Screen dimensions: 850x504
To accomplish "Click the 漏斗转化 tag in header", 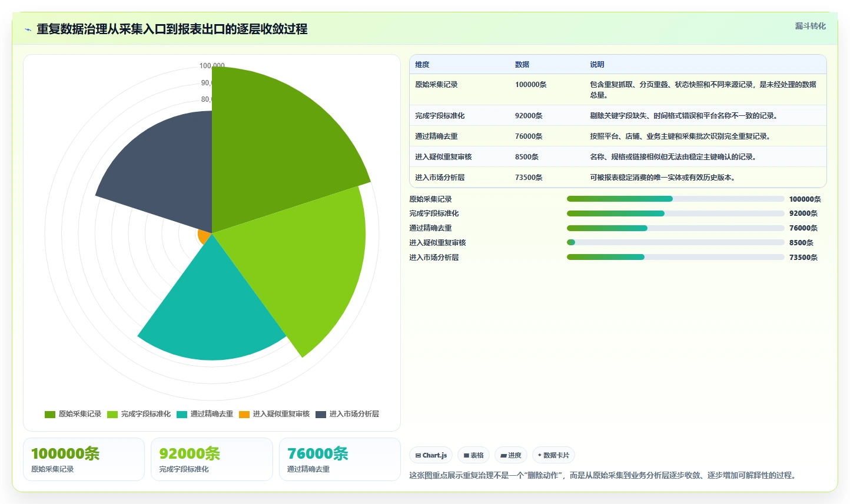I will pos(810,26).
